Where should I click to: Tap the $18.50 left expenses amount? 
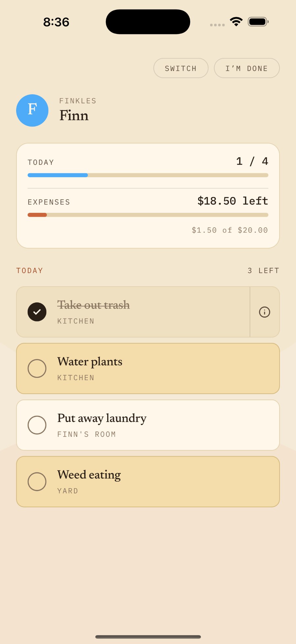pyautogui.click(x=233, y=201)
